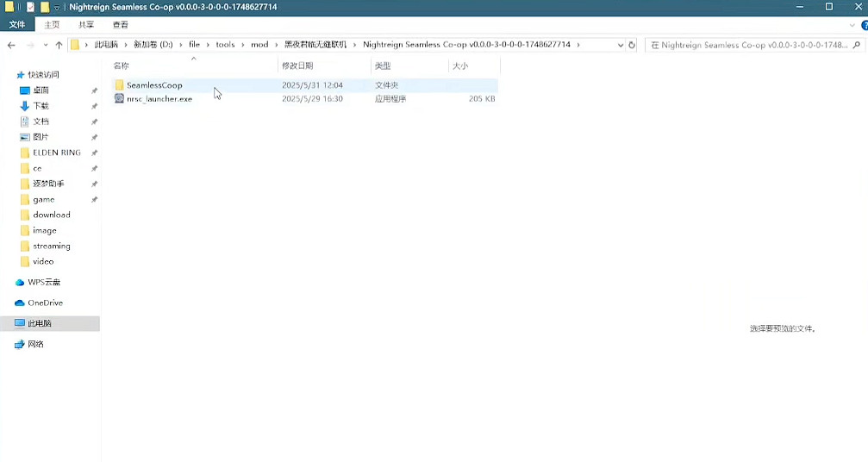868x462 pixels.
Task: Go back with the back arrow
Action: click(12, 45)
